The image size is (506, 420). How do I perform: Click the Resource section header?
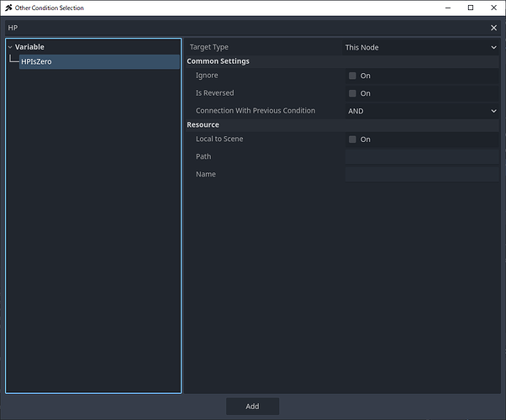(x=203, y=125)
